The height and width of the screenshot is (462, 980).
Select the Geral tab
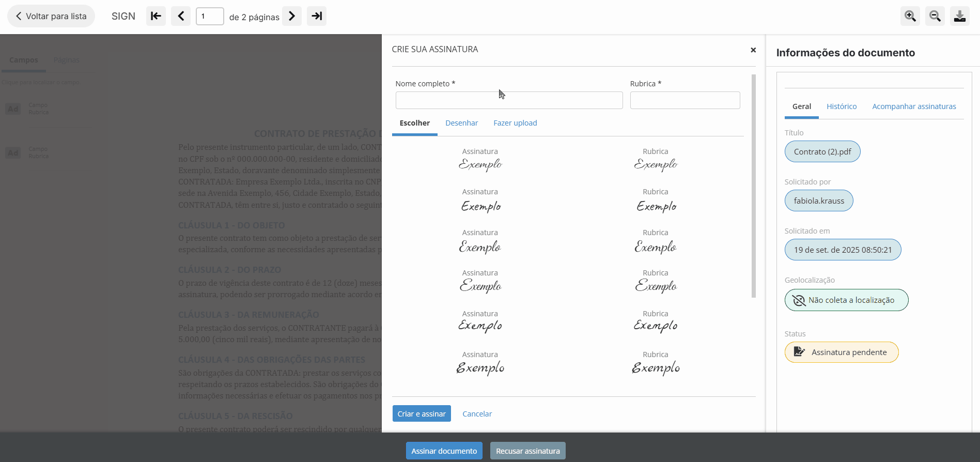[x=802, y=106]
